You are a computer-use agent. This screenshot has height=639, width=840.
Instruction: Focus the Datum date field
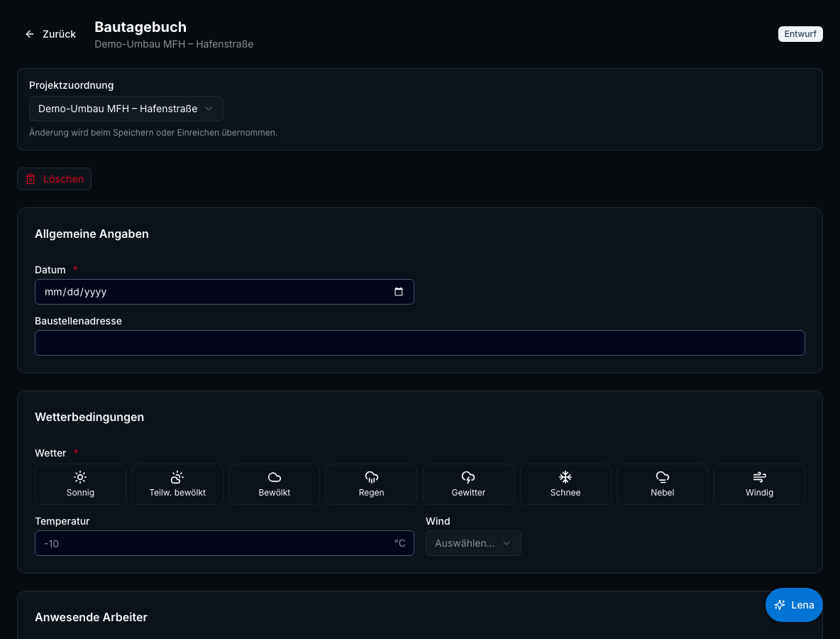coord(224,292)
